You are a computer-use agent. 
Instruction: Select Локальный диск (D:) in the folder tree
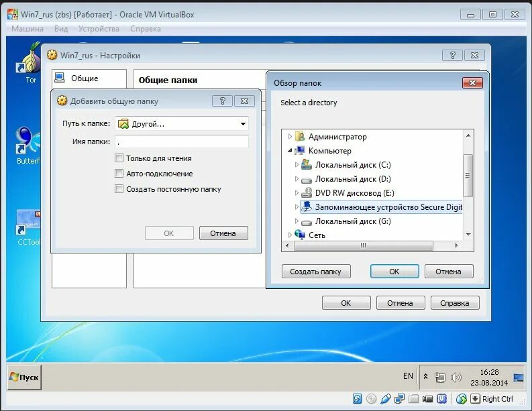click(353, 179)
